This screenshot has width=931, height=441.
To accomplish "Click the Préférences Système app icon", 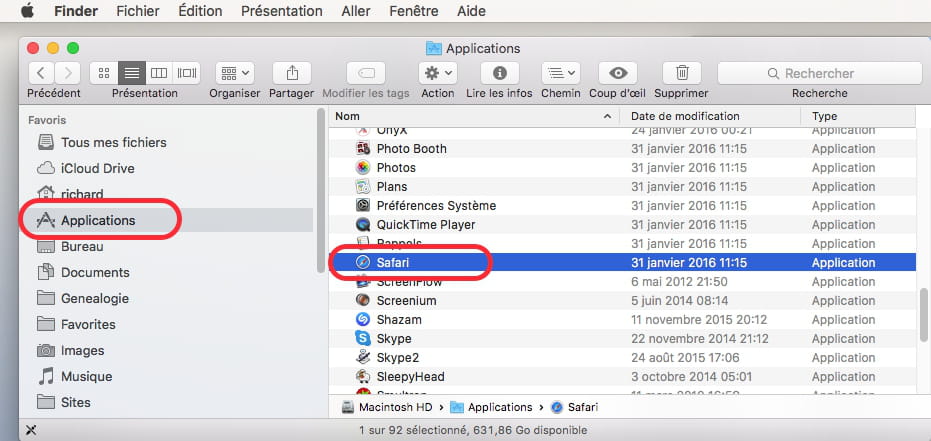I will pyautogui.click(x=363, y=205).
